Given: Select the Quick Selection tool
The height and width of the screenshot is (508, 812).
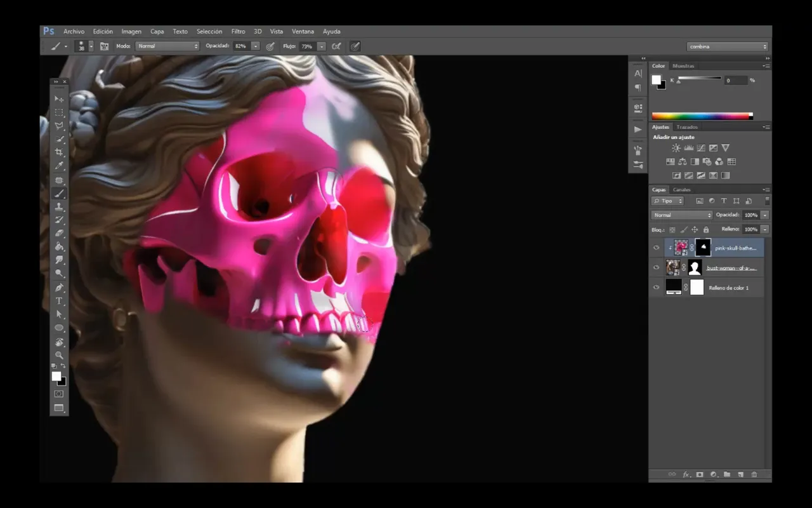Looking at the screenshot, I should [x=59, y=139].
